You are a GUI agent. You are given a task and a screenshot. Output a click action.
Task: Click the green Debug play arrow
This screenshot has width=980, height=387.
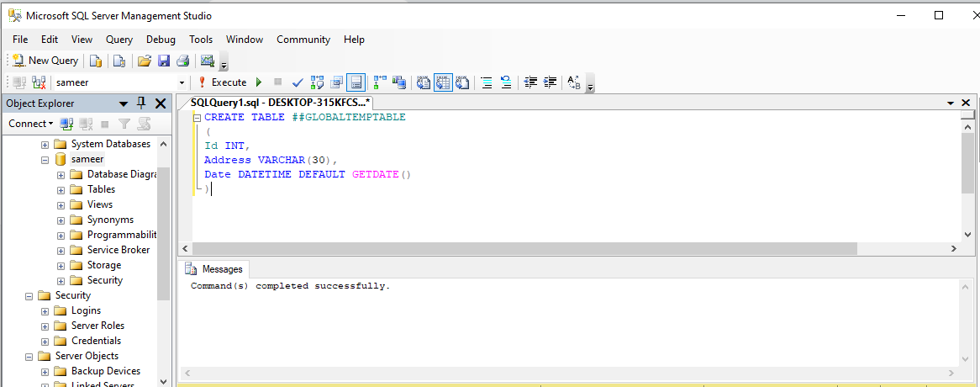tap(260, 82)
